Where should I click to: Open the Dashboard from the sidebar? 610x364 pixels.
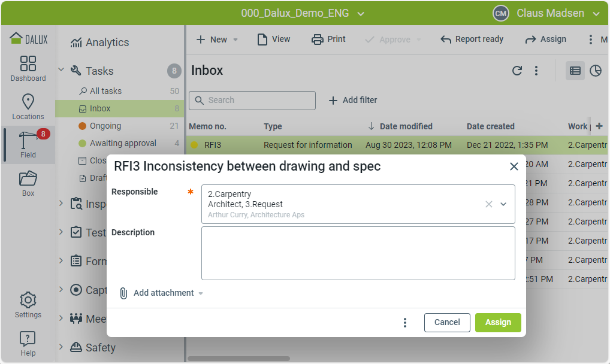point(28,68)
